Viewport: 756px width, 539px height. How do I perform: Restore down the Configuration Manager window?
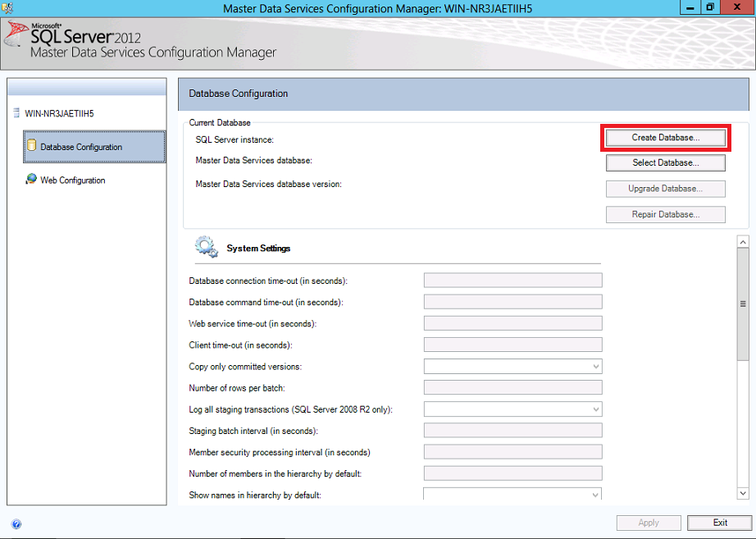click(x=710, y=7)
